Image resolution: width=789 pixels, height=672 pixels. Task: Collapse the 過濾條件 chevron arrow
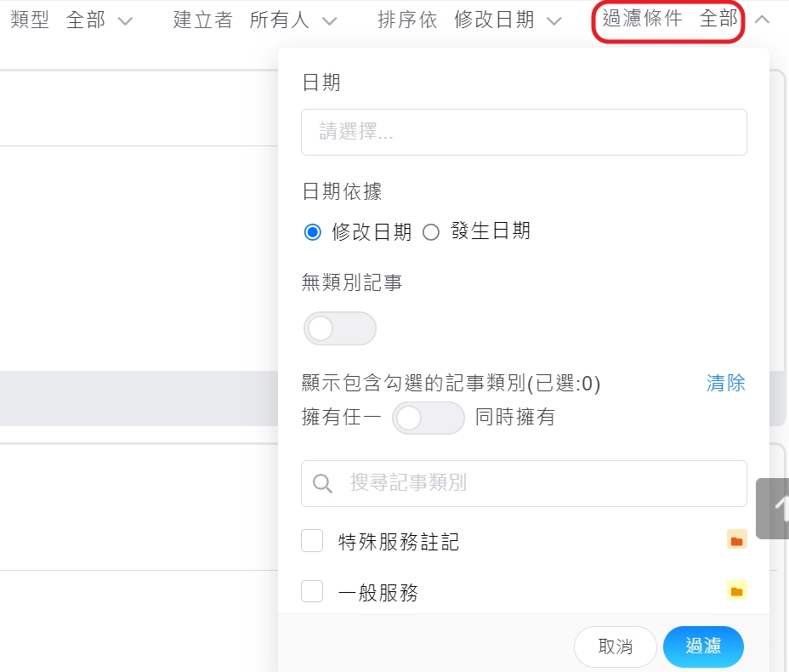coord(763,20)
